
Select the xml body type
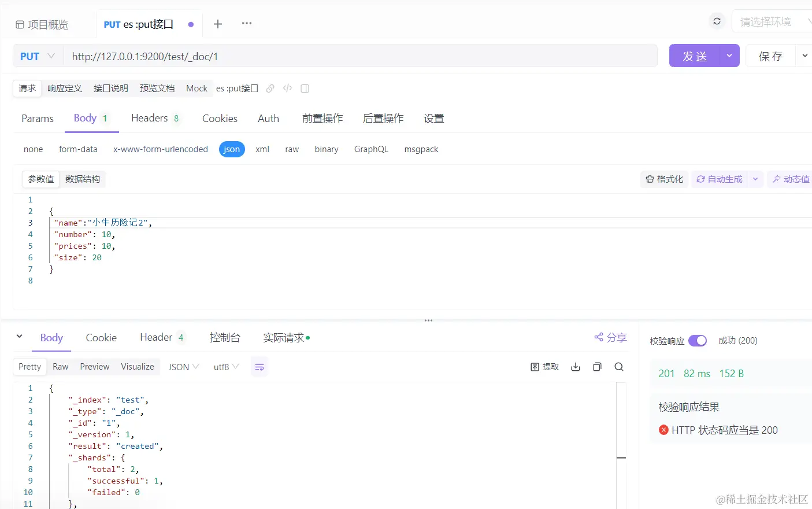point(262,149)
